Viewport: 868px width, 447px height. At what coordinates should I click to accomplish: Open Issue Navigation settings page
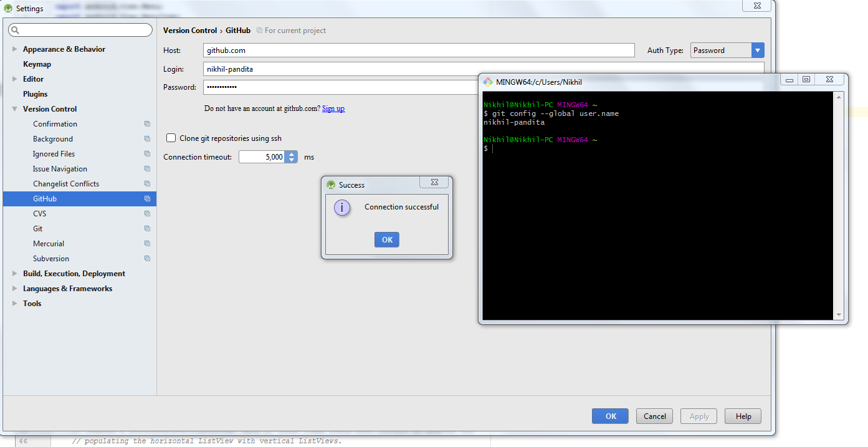click(x=60, y=169)
